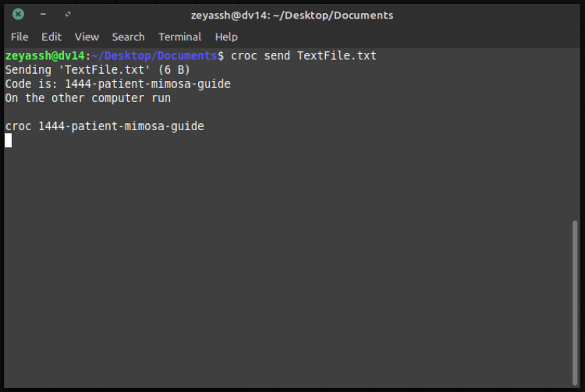Click the empty scrollbar track above the thumb
This screenshot has height=392, width=585.
(576, 132)
